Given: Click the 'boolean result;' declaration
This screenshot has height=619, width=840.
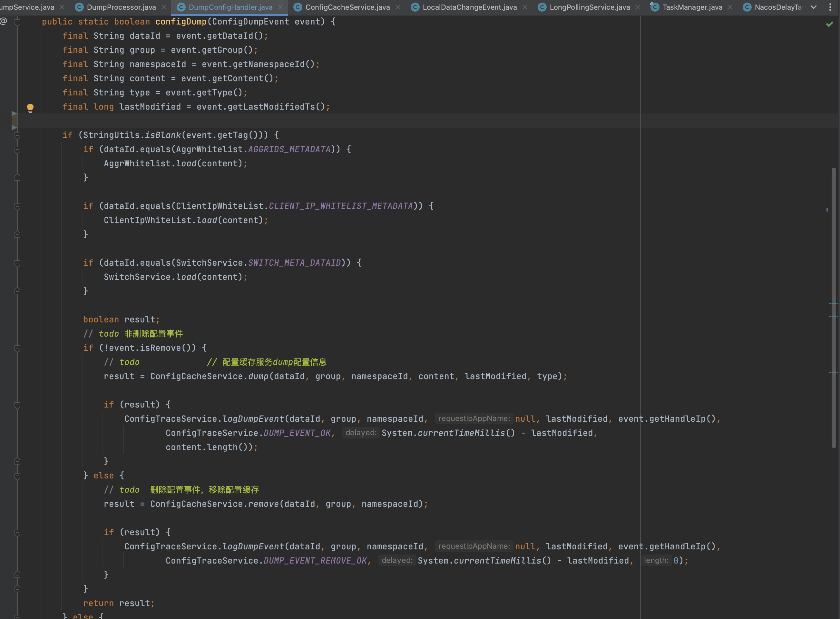Looking at the screenshot, I should [x=122, y=319].
